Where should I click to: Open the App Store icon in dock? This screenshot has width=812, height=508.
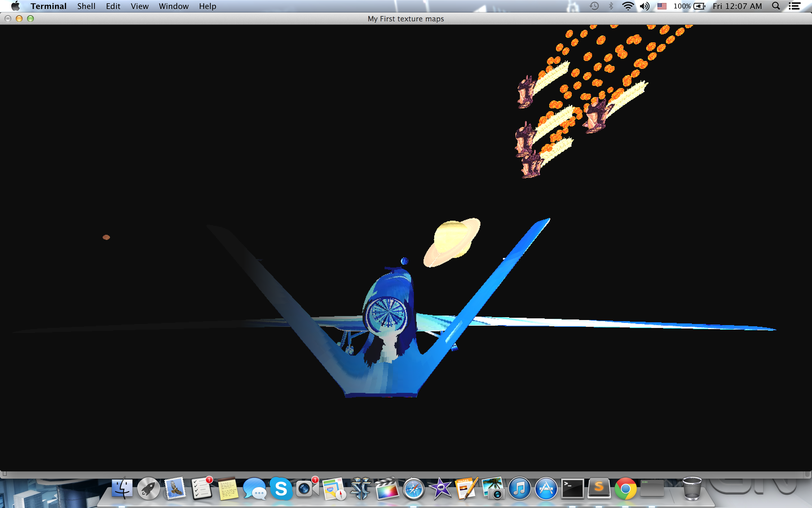pos(546,489)
